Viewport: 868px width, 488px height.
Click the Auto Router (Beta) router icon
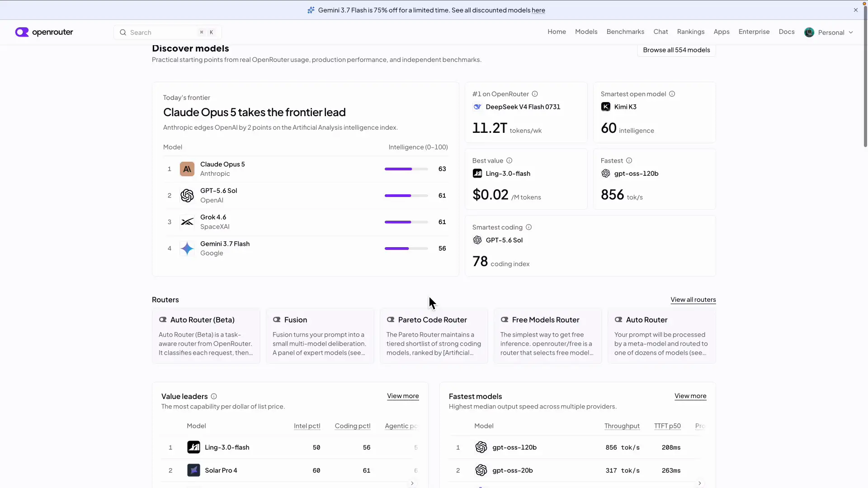coord(163,320)
